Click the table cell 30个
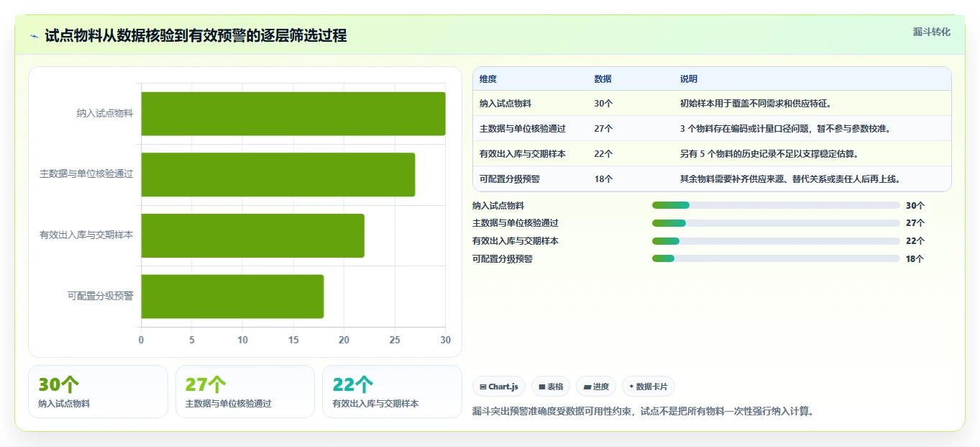980x447 pixels. [604, 104]
